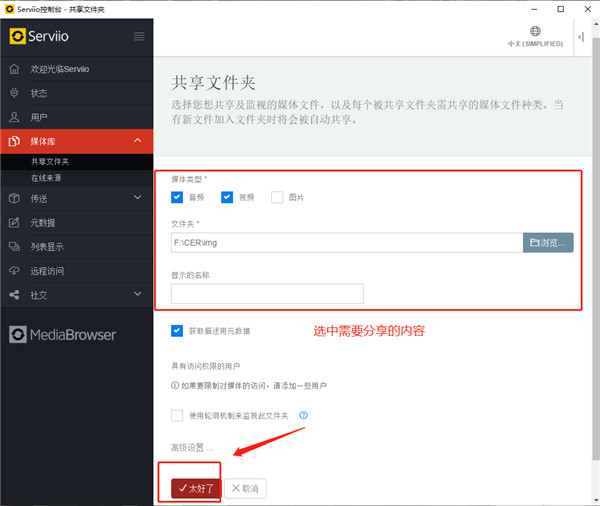Click the 共享文件夹 page heading
600x506 pixels.
point(213,83)
